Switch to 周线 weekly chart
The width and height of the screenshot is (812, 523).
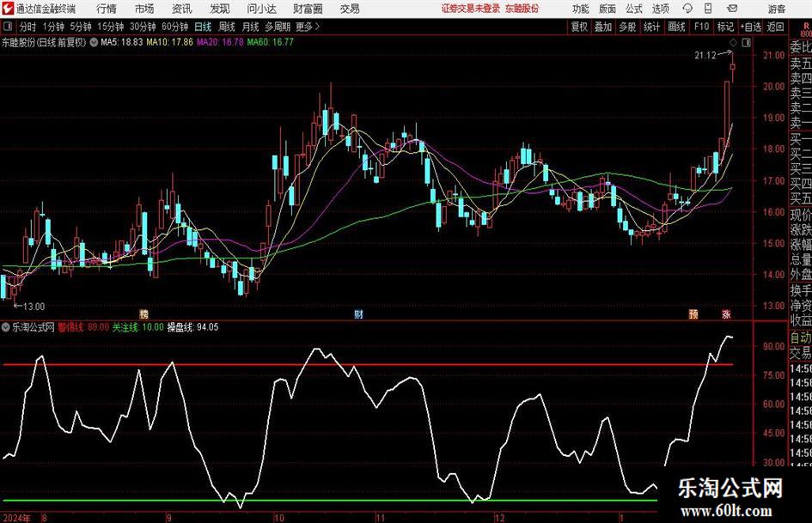coord(226,27)
